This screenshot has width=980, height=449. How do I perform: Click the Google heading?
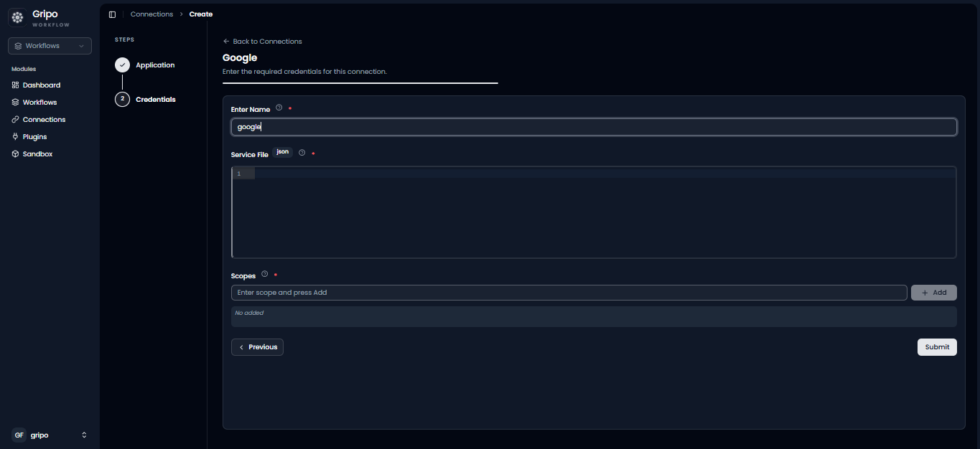(240, 57)
